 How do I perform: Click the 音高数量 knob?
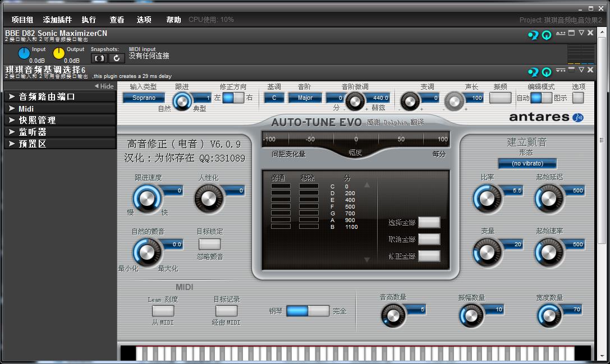pyautogui.click(x=393, y=315)
